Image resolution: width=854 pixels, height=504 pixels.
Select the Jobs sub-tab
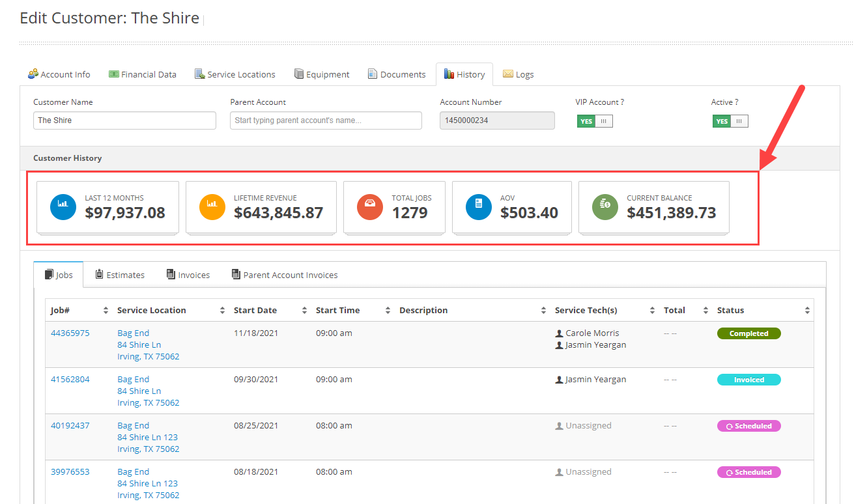tap(59, 275)
